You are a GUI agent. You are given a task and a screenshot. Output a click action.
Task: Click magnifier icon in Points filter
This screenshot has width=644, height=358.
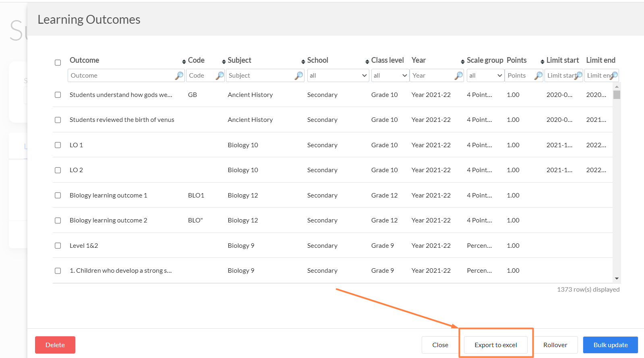pyautogui.click(x=538, y=76)
